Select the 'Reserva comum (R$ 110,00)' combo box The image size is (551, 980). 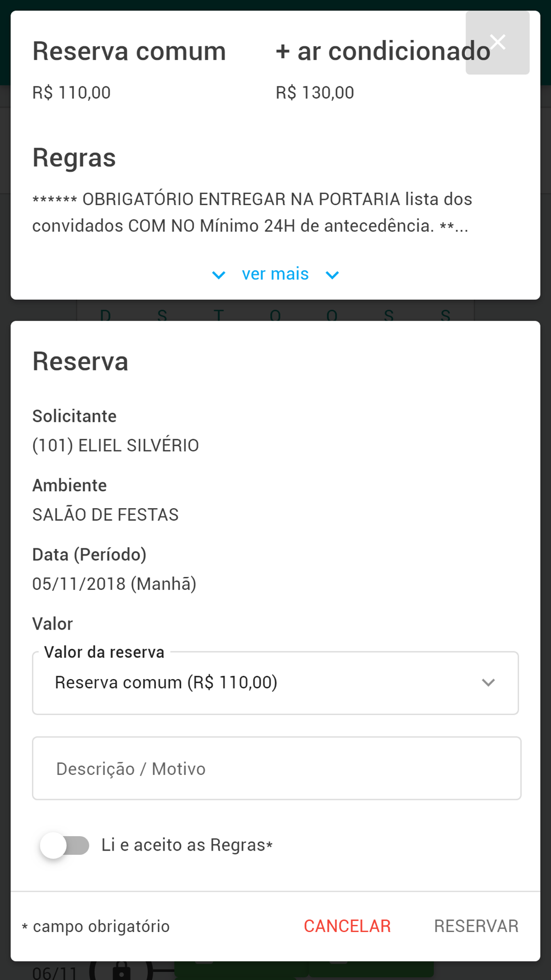click(x=275, y=683)
